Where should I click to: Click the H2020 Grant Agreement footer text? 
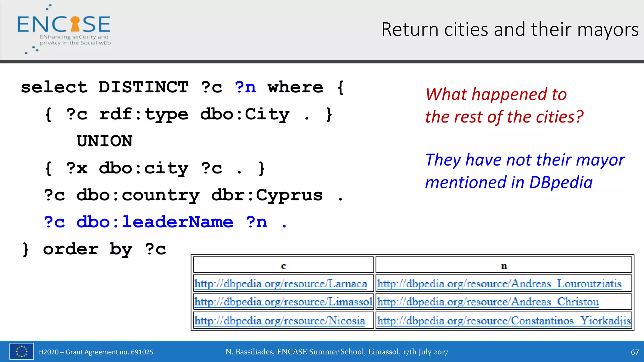(96, 352)
